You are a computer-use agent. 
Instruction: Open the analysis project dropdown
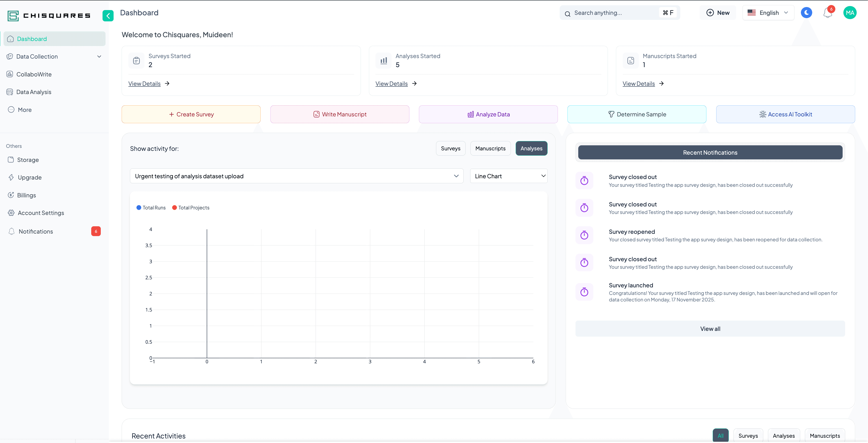point(297,176)
